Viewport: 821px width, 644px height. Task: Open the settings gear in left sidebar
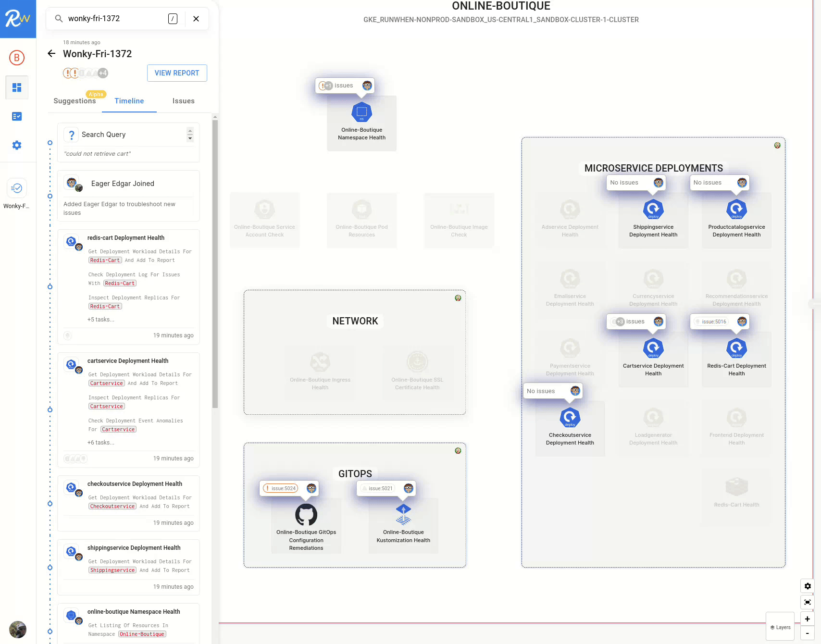tap(17, 145)
